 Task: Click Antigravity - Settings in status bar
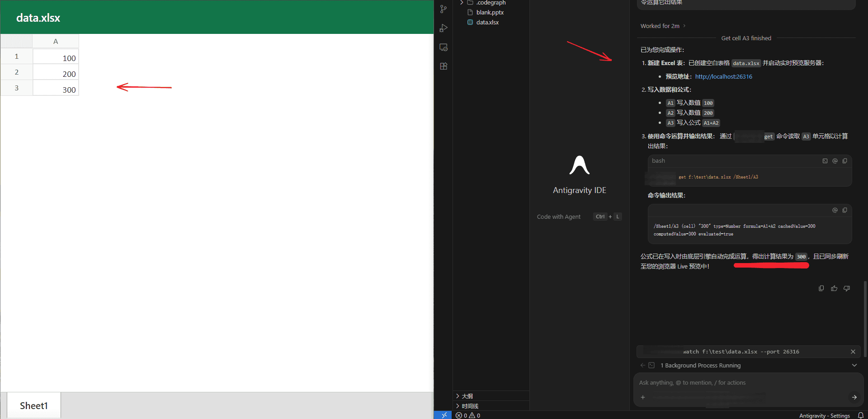(824, 415)
